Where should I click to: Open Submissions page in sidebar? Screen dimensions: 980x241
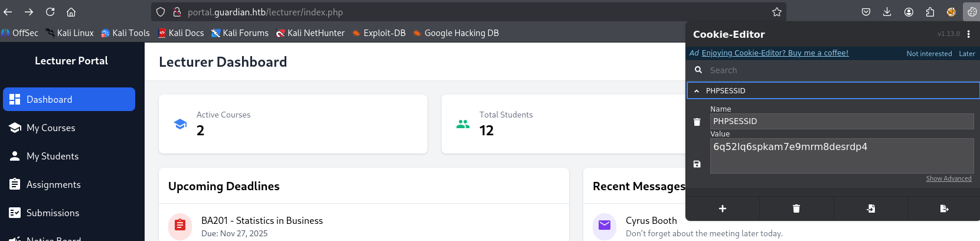coord(53,213)
